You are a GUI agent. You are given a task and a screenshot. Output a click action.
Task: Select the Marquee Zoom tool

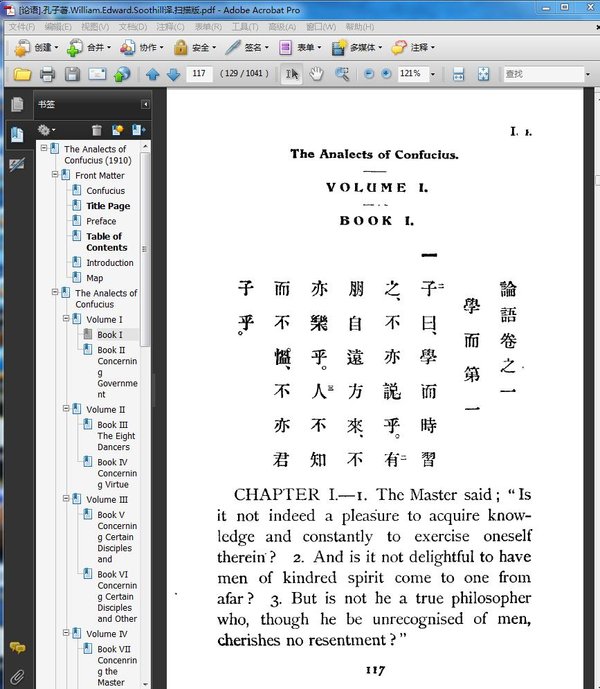coord(342,73)
